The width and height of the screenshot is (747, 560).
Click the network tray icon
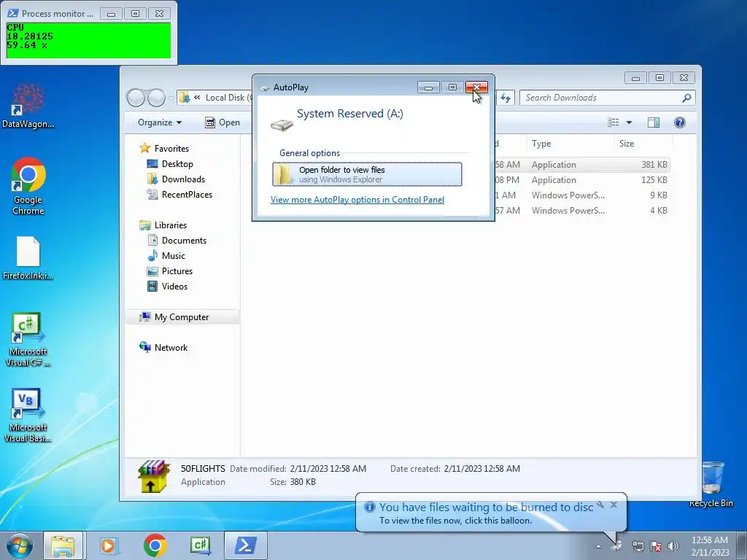[x=638, y=546]
